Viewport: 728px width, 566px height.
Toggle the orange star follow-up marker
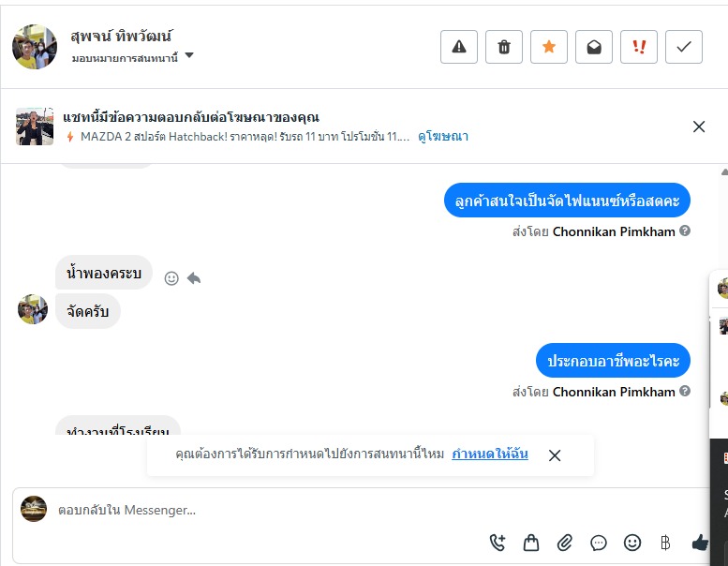point(549,47)
